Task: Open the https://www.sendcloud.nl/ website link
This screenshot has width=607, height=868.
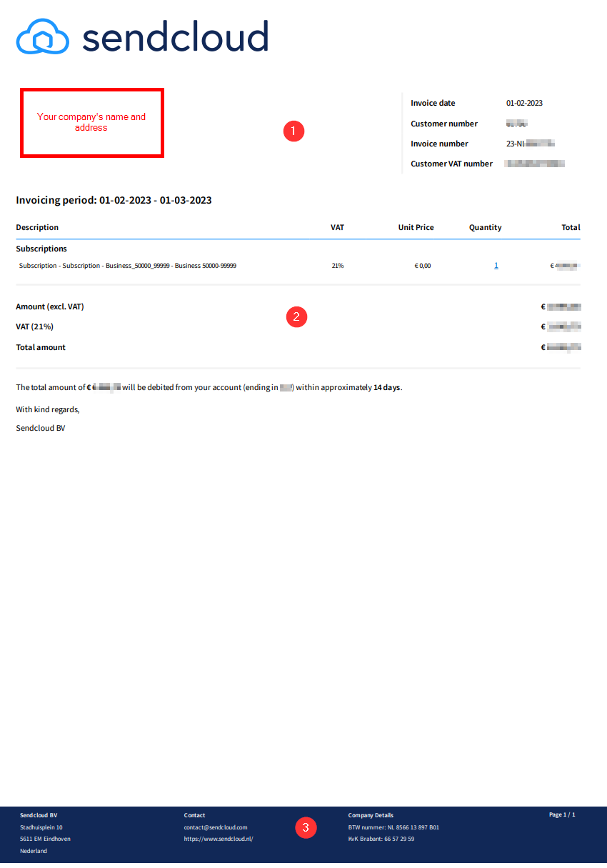Action: (x=219, y=839)
